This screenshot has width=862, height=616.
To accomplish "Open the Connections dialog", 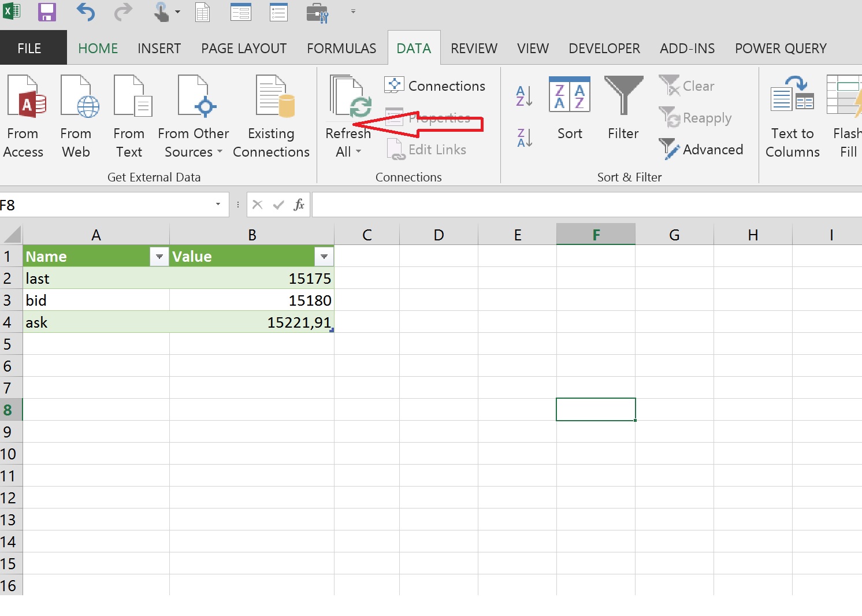I will (x=435, y=86).
